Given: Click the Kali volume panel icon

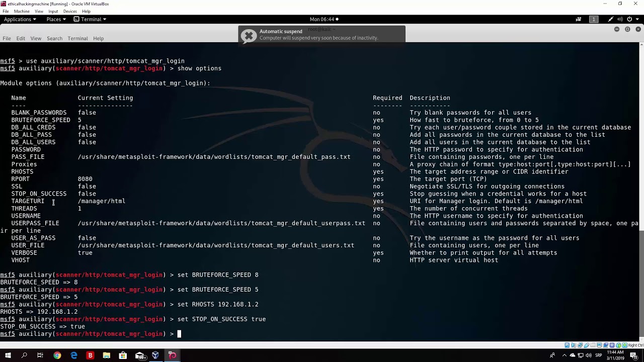Looking at the screenshot, I should (620, 19).
